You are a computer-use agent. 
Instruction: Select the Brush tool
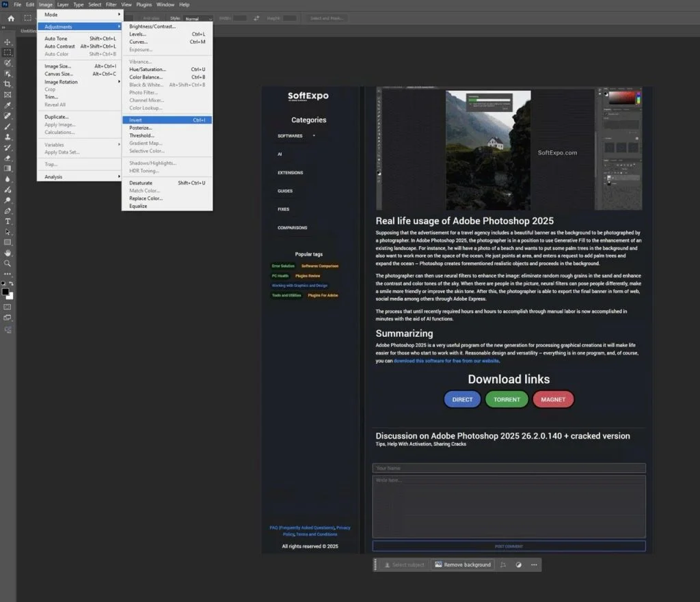(7, 126)
